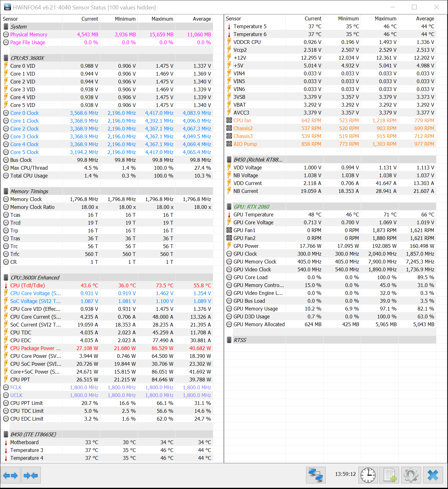Select the FCLK sensor label

[x=16, y=387]
